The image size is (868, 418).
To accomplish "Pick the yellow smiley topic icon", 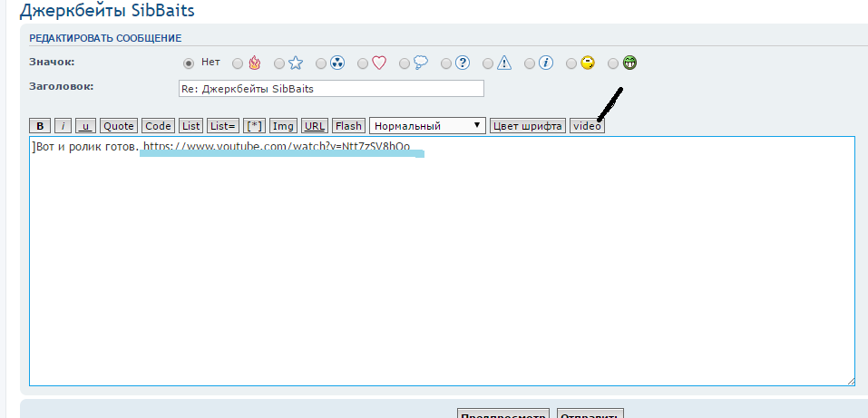I will [x=571, y=63].
